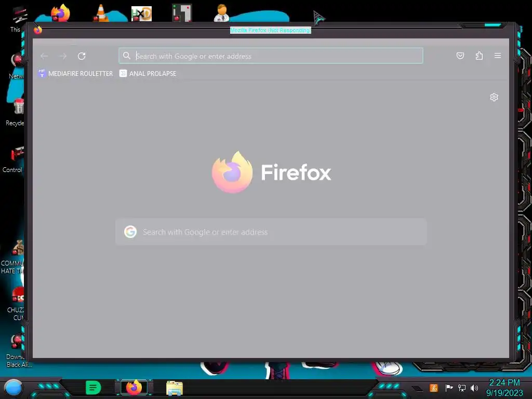This screenshot has width=532, height=399.
Task: Select the VLC cone desktop shortcut
Action: click(x=101, y=13)
